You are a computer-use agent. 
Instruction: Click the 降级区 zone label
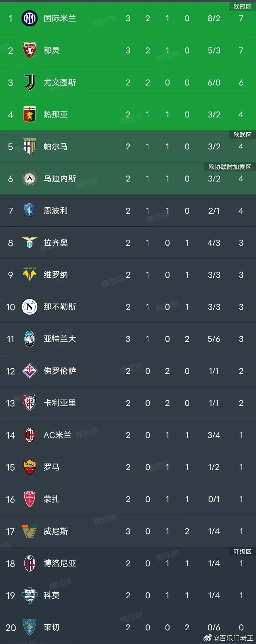tap(242, 551)
